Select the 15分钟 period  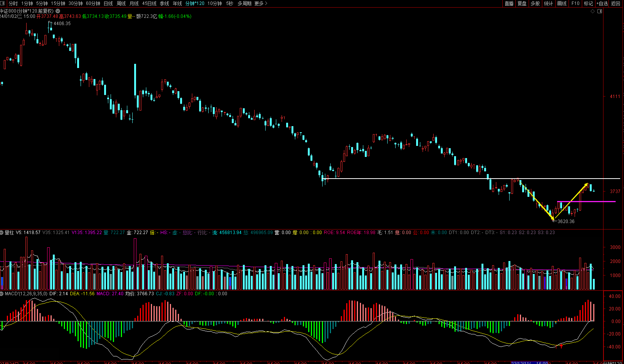pos(58,3)
